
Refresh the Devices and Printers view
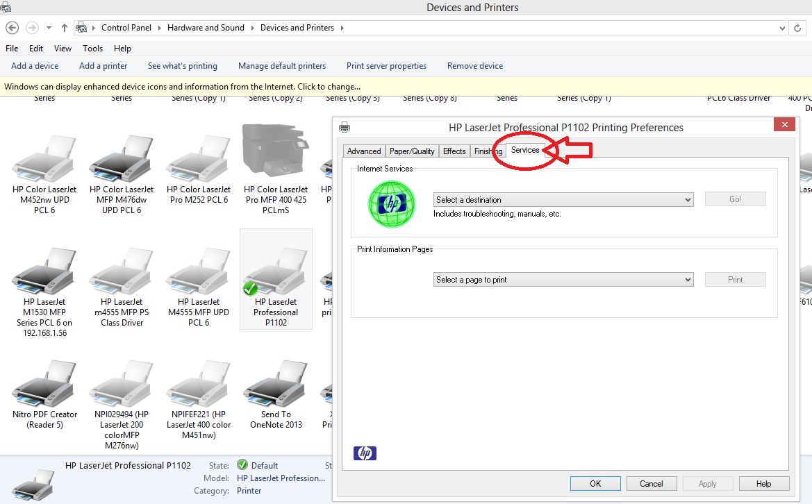click(x=797, y=28)
